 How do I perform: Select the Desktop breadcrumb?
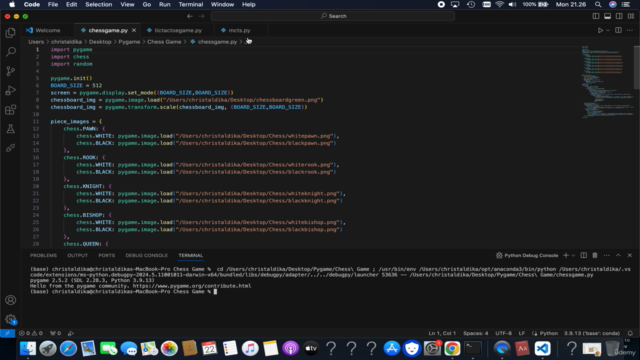(x=100, y=42)
